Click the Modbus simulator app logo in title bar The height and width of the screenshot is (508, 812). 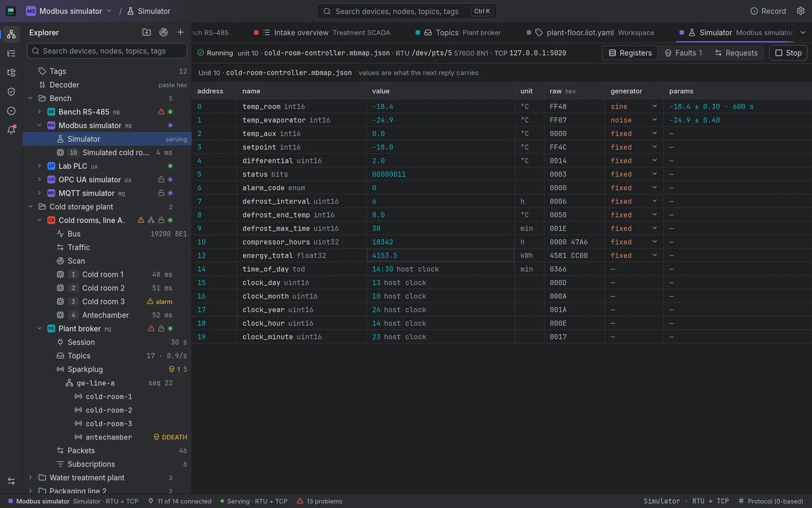(x=11, y=11)
